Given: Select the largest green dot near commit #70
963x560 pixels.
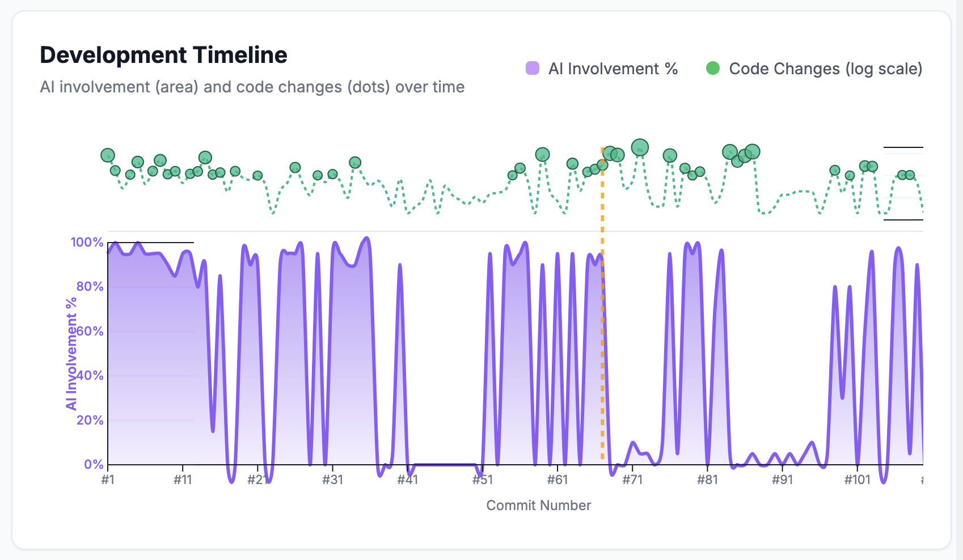Looking at the screenshot, I should click(x=640, y=147).
